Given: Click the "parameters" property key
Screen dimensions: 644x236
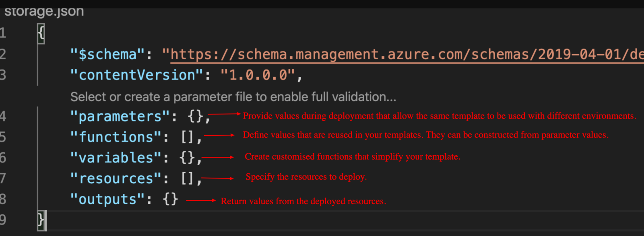Looking at the screenshot, I should pyautogui.click(x=119, y=116).
